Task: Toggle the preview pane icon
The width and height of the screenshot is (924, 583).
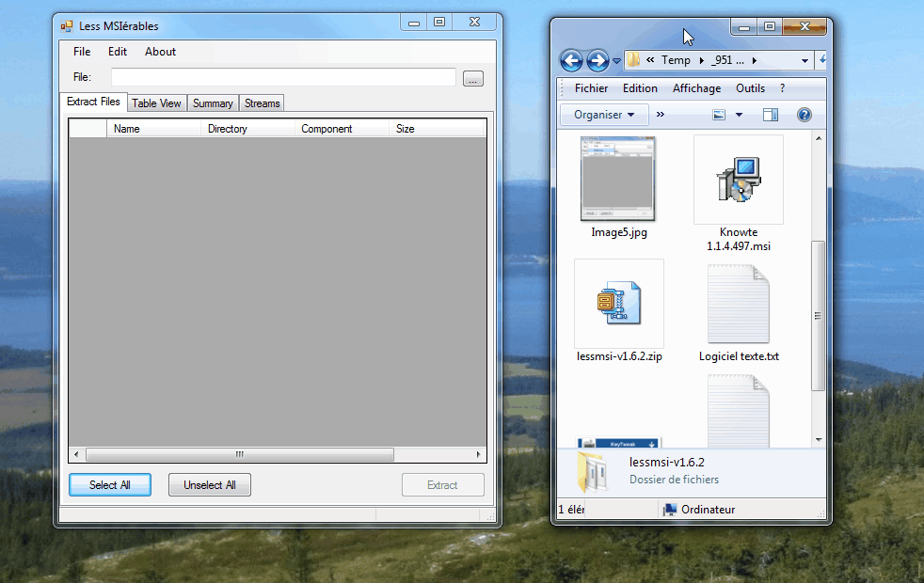Action: [771, 115]
